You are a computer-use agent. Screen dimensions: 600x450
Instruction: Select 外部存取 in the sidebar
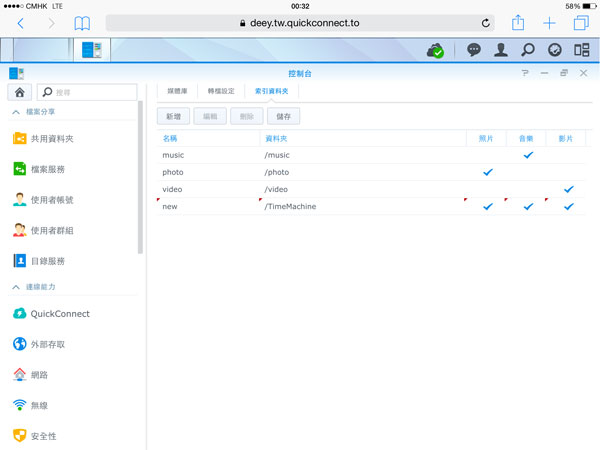(x=48, y=344)
